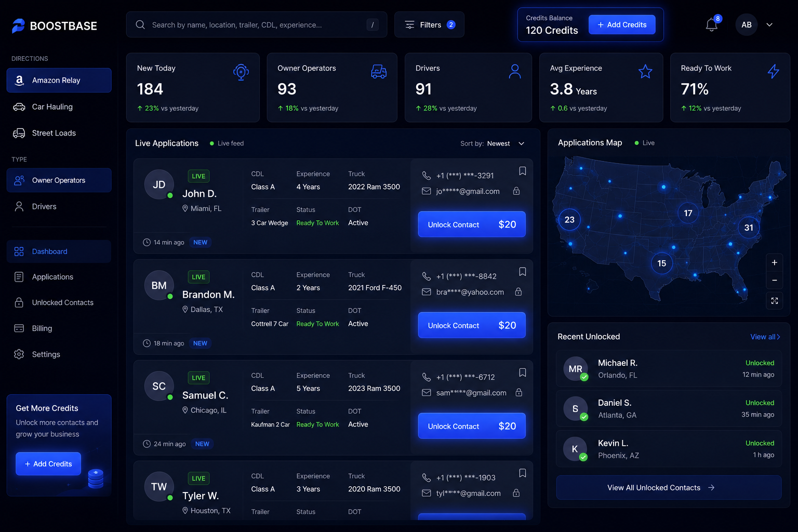
Task: Click the New Today target icon
Action: click(x=241, y=72)
